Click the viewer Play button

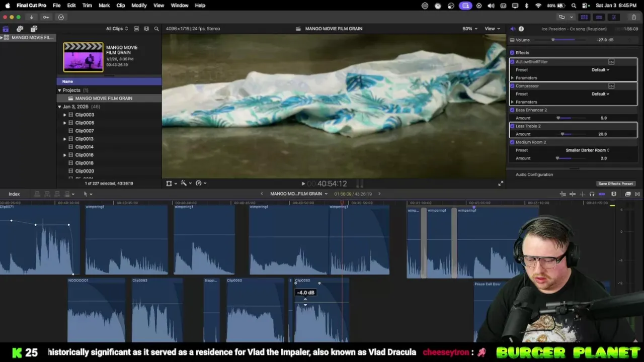[x=303, y=184]
